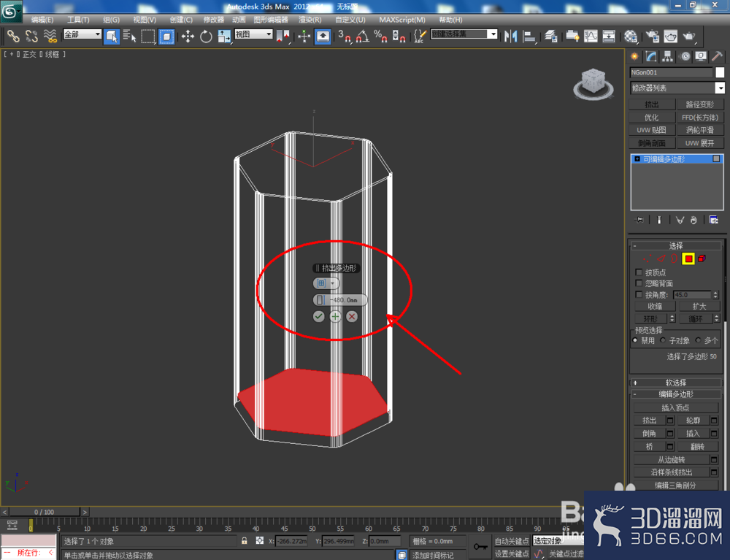Viewport: 730px width, 560px height.
Task: Open the 视图 reference coordinate dropdown
Action: 253,34
